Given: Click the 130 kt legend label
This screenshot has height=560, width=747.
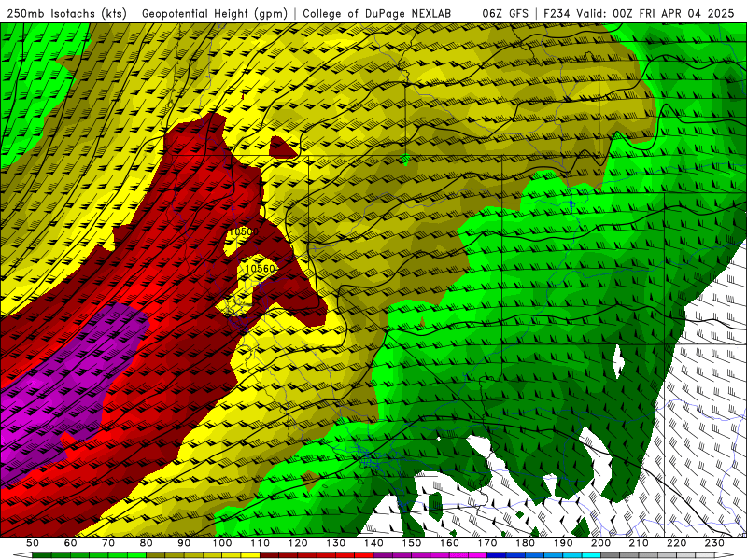Looking at the screenshot, I should click(x=336, y=543).
